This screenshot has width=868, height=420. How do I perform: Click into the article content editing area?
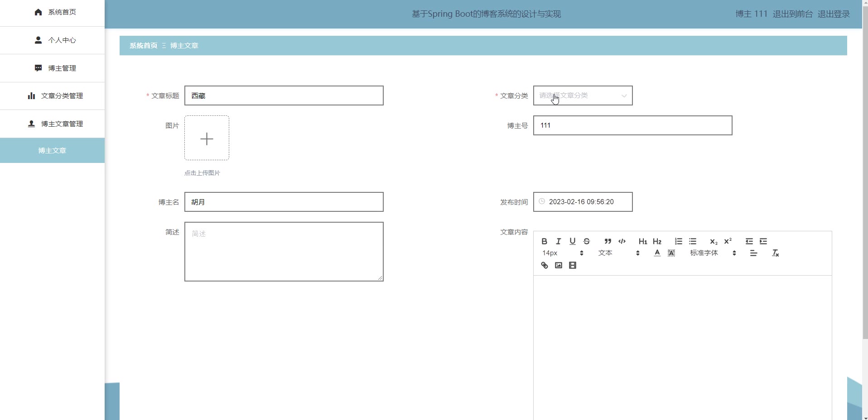point(682,348)
